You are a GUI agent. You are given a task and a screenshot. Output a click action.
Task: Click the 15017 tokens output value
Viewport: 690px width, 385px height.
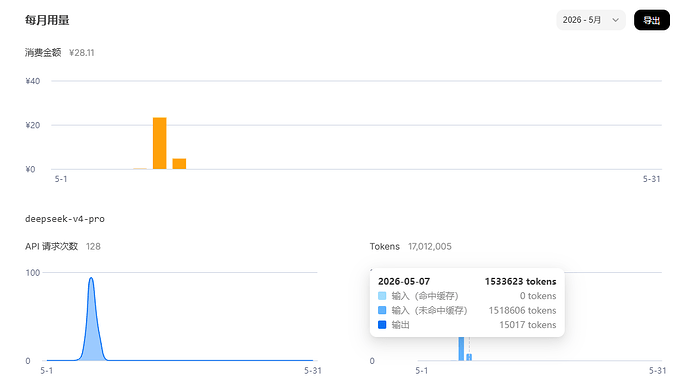point(528,325)
